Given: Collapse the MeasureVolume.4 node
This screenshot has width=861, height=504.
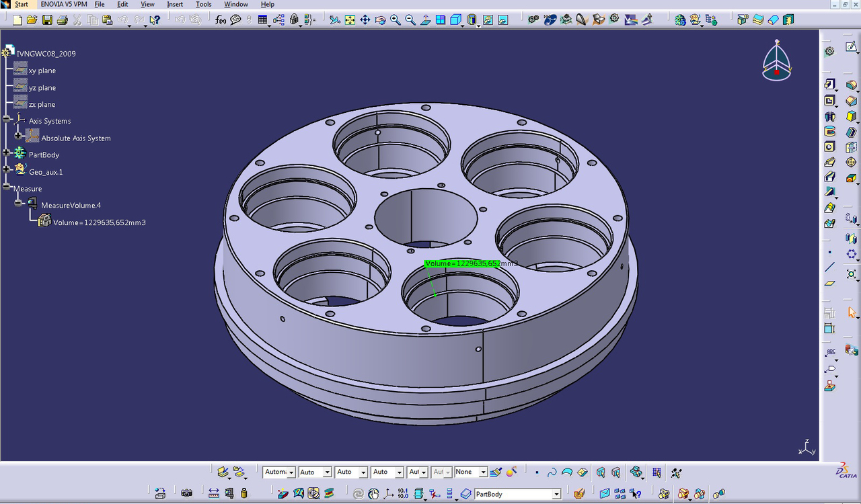Looking at the screenshot, I should (19, 203).
